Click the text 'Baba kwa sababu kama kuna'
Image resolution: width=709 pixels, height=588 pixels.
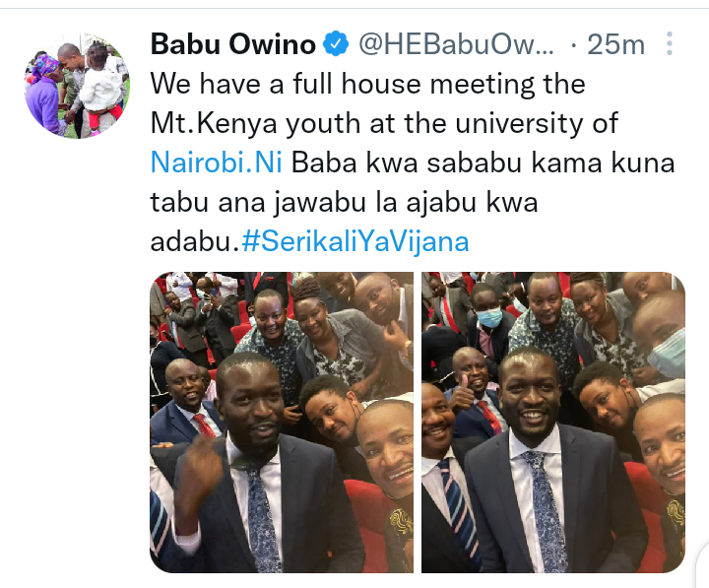(x=483, y=163)
